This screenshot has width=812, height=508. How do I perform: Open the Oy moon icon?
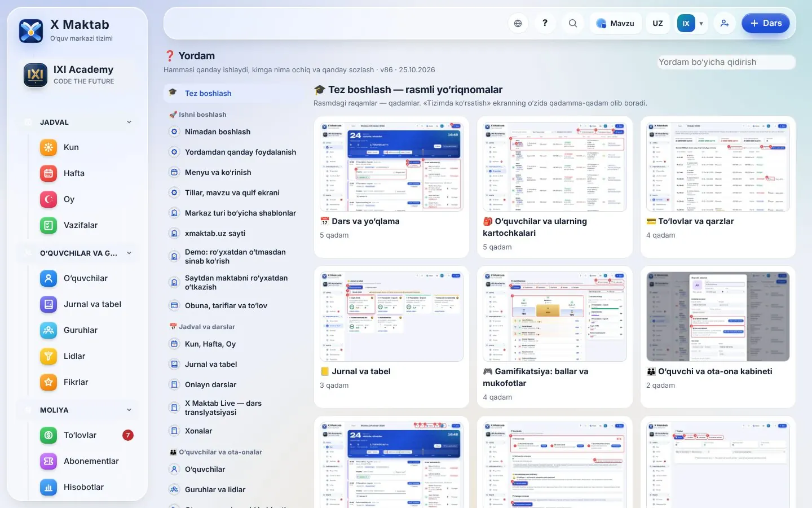pyautogui.click(x=48, y=199)
